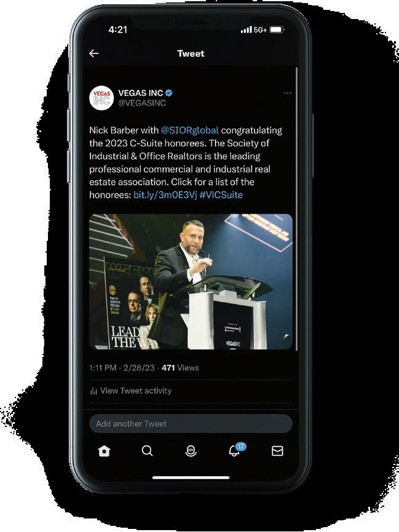The image size is (399, 532).
Task: Tap the VEGAS INC profile avatar
Action: pos(101,98)
